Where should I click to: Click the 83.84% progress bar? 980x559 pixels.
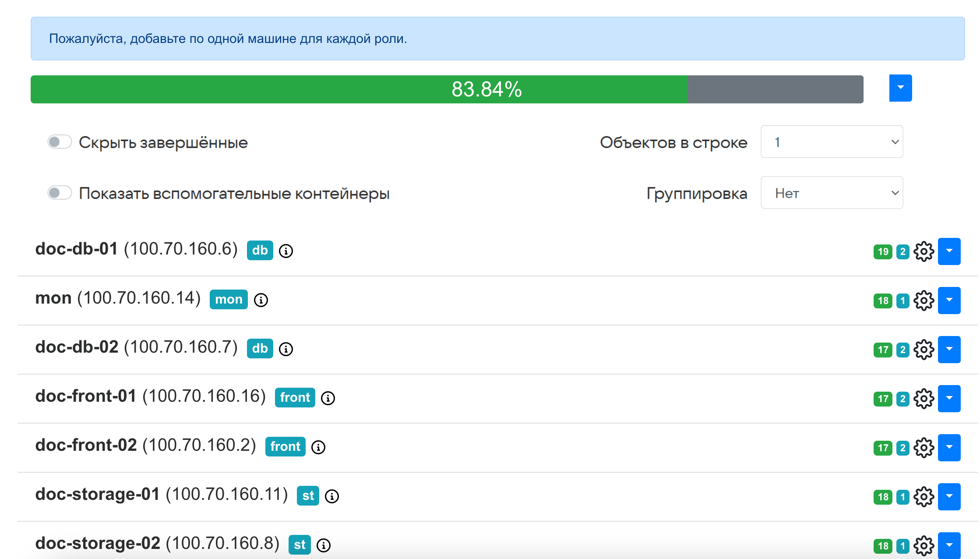(x=447, y=89)
